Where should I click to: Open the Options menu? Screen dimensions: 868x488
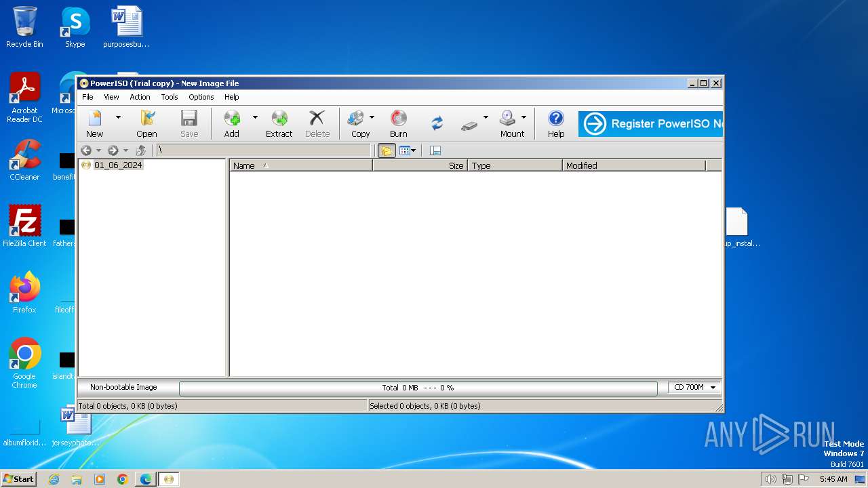pyautogui.click(x=201, y=97)
